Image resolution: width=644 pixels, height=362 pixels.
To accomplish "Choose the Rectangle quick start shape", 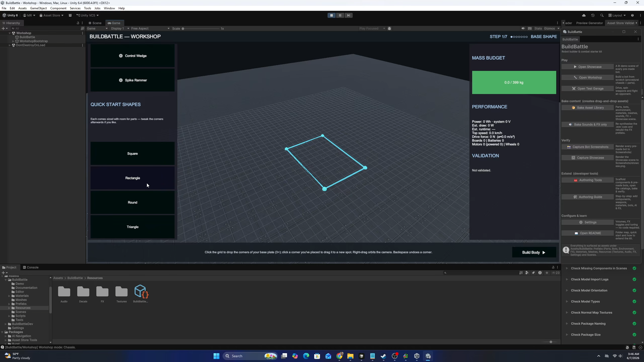I will point(133,178).
